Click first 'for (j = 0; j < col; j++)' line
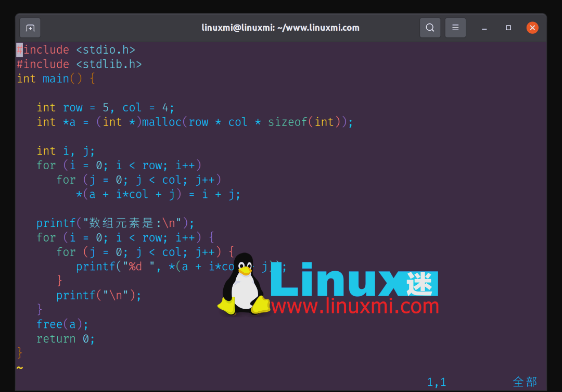The width and height of the screenshot is (562, 392). pos(139,180)
